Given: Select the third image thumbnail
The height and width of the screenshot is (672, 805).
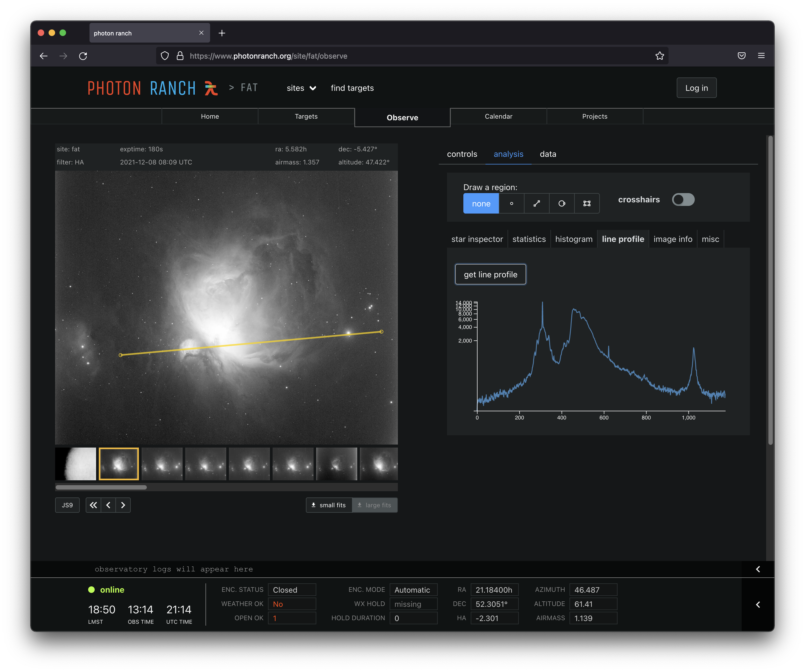Looking at the screenshot, I should pyautogui.click(x=162, y=464).
